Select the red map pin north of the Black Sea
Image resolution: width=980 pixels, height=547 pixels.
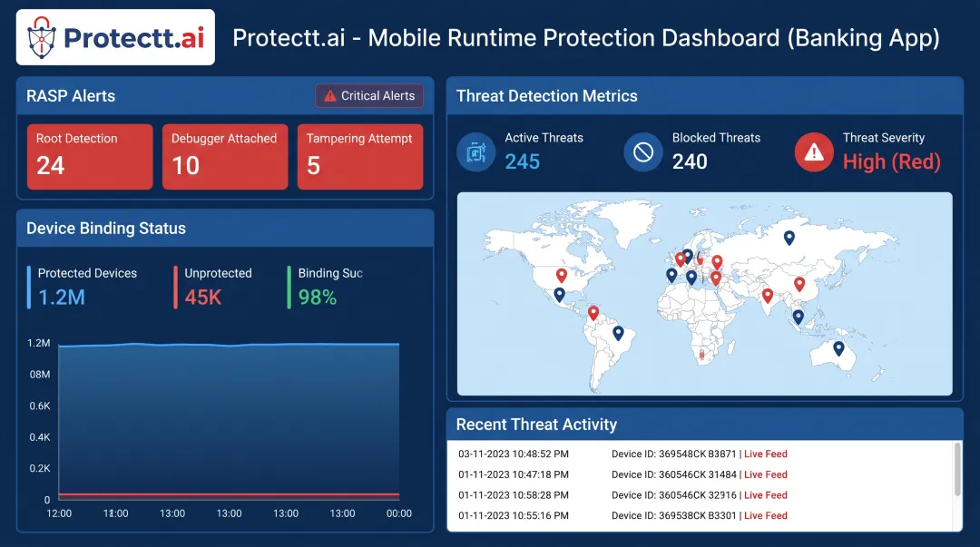718,262
